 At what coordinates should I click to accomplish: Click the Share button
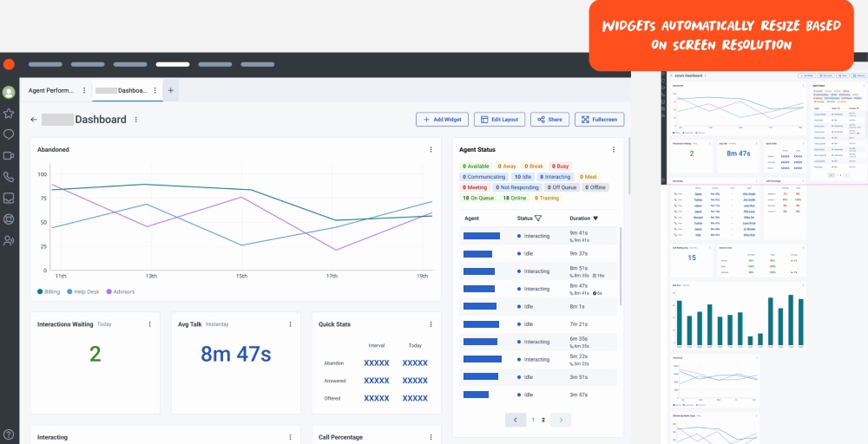(549, 120)
